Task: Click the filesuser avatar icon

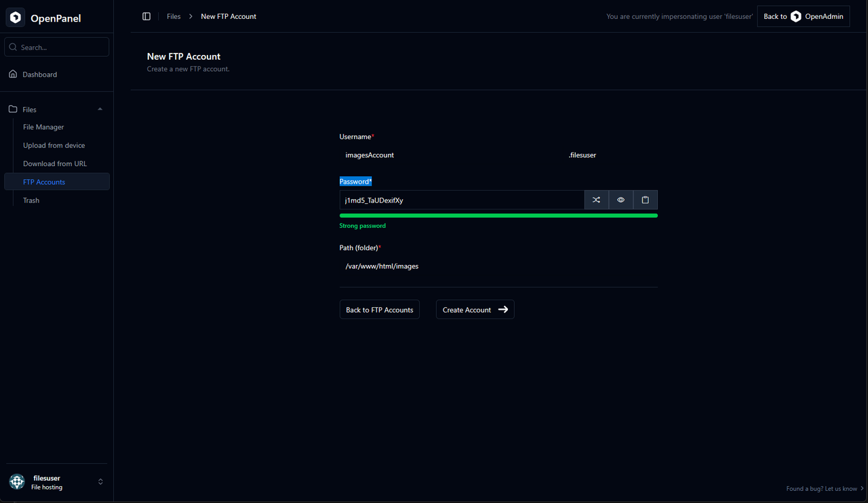Action: tap(17, 482)
